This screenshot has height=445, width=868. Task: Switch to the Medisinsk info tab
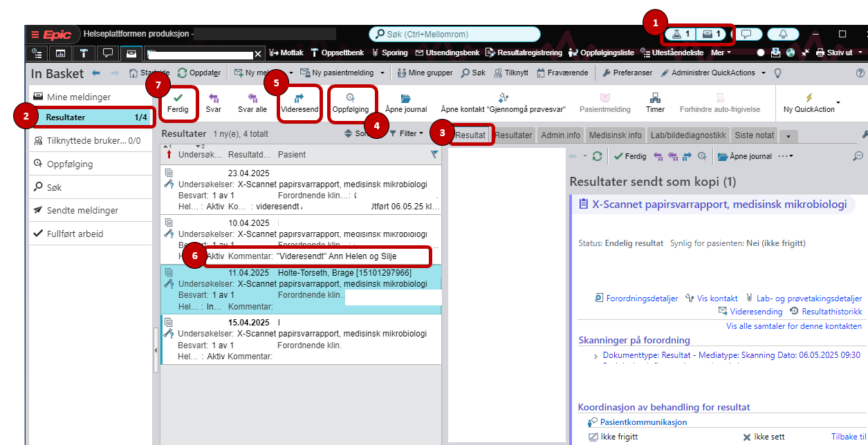[x=615, y=135]
